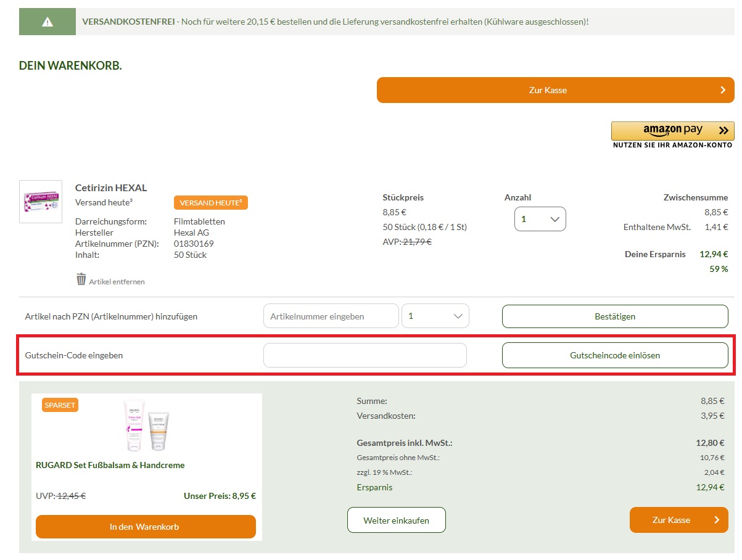Open the RUGARD Set Fußbalsam & Handcreme link
This screenshot has width=742, height=560.
click(110, 465)
